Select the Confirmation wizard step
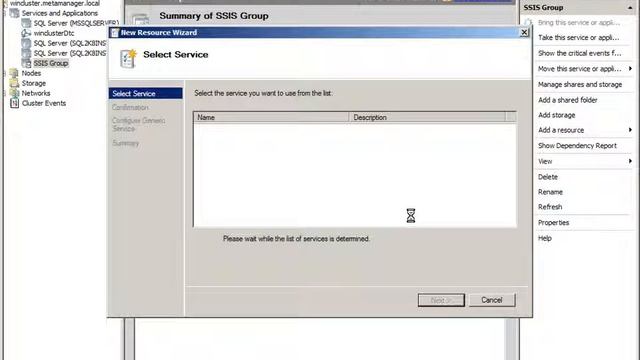 point(130,107)
